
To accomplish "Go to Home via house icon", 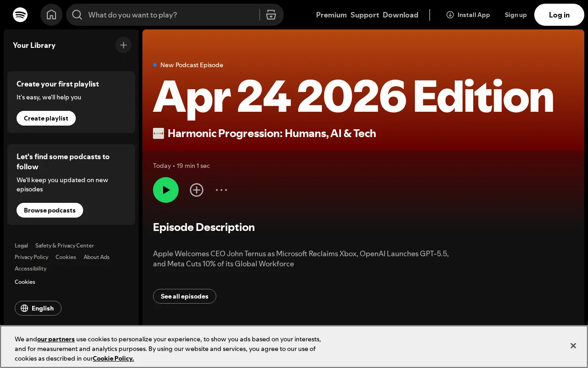I will [x=51, y=15].
